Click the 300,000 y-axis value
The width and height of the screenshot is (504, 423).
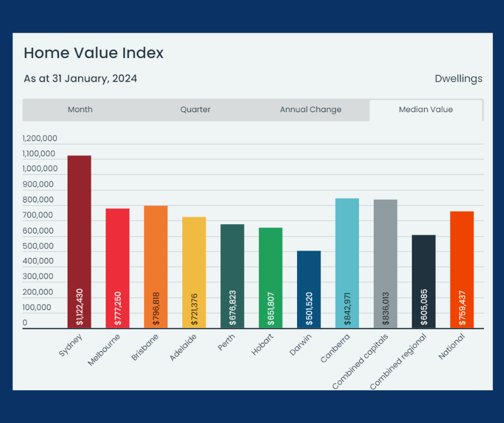click(38, 276)
